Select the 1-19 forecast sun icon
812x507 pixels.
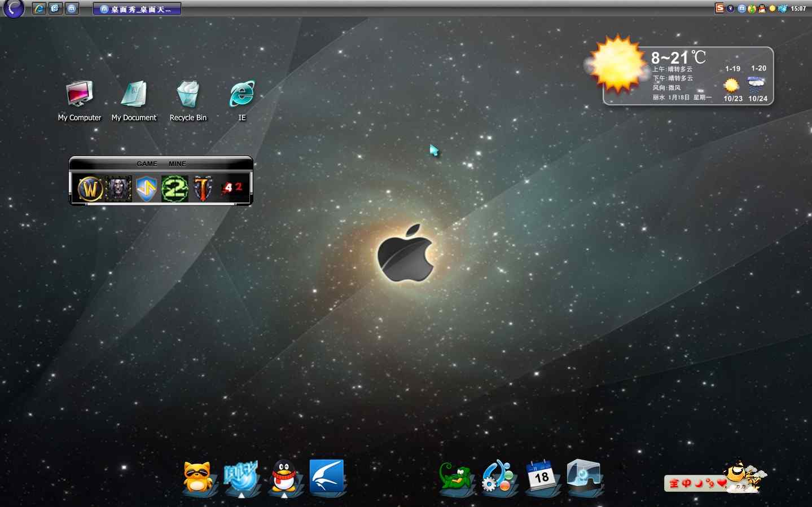(x=731, y=85)
